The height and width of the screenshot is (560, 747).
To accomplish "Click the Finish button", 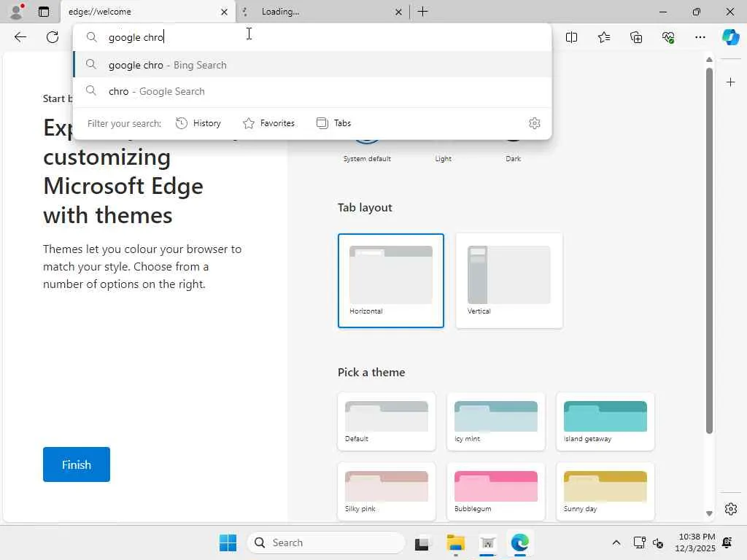I will (x=76, y=464).
